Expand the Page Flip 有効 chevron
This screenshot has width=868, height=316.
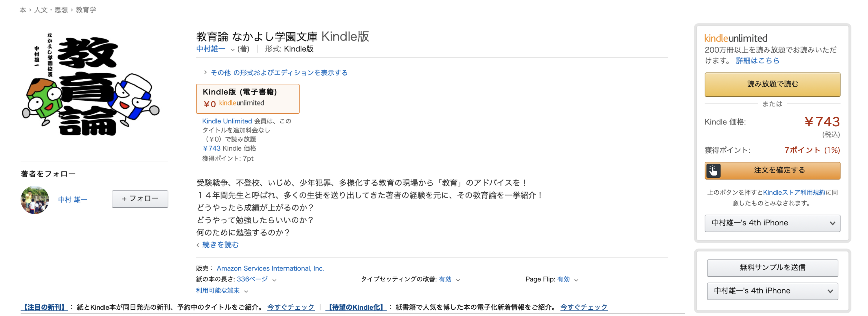tap(576, 280)
